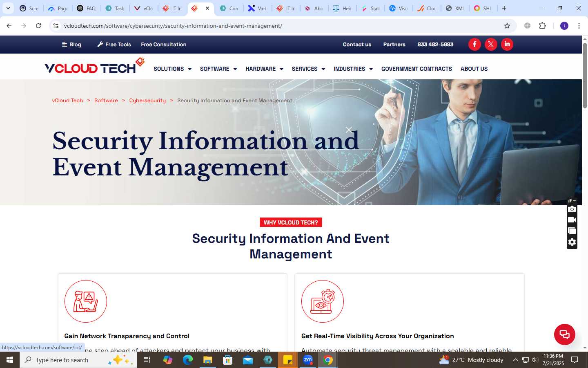Viewport: 588px width, 368px height.
Task: Open vCloud Tech Facebook page icon
Action: tap(474, 44)
